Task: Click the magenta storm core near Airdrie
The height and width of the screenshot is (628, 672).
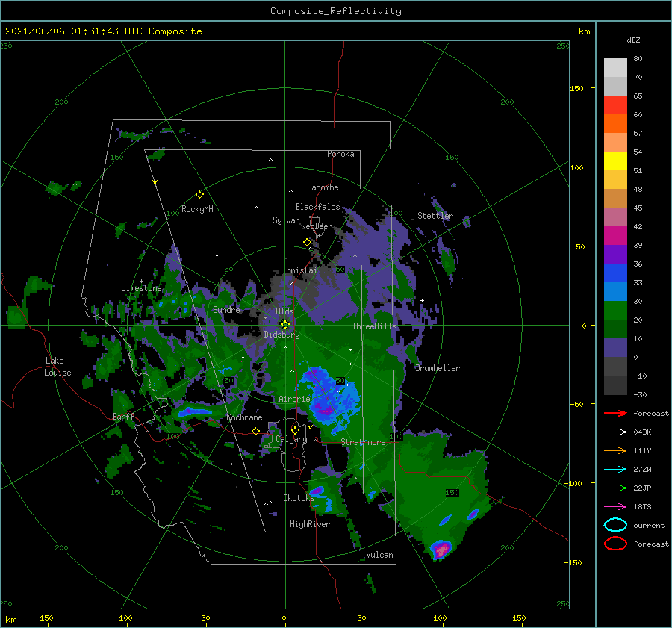Action: point(325,410)
